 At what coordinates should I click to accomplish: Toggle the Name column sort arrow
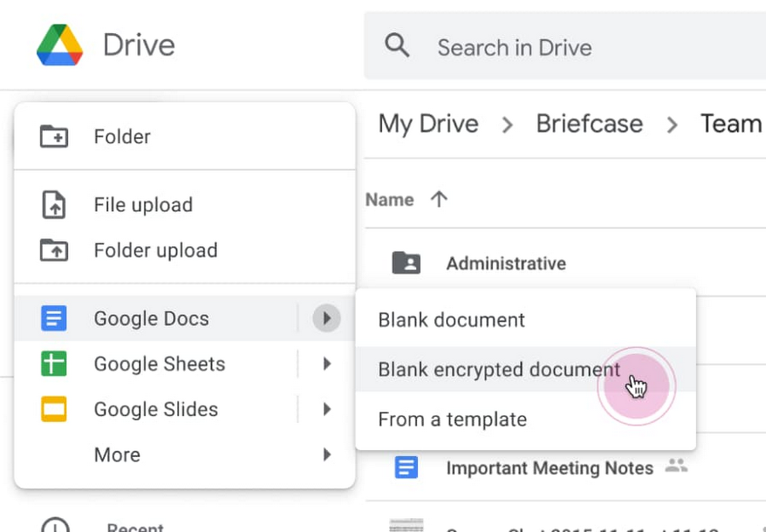438,197
